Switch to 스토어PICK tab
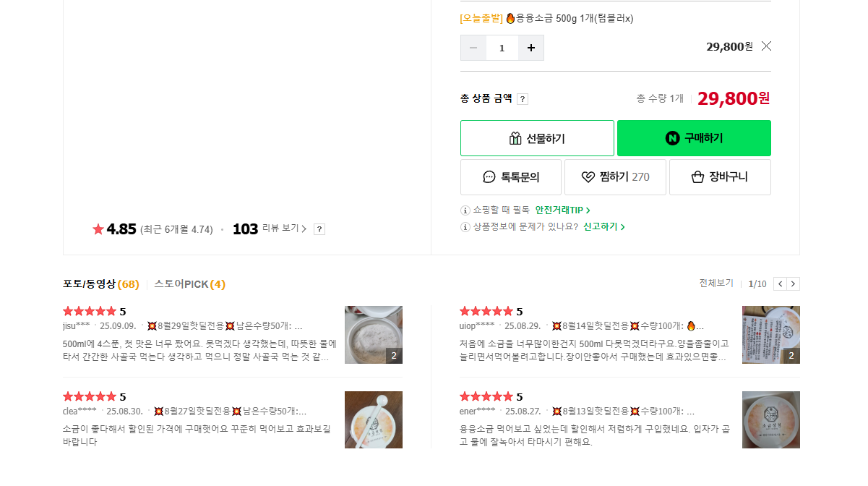 coord(189,284)
